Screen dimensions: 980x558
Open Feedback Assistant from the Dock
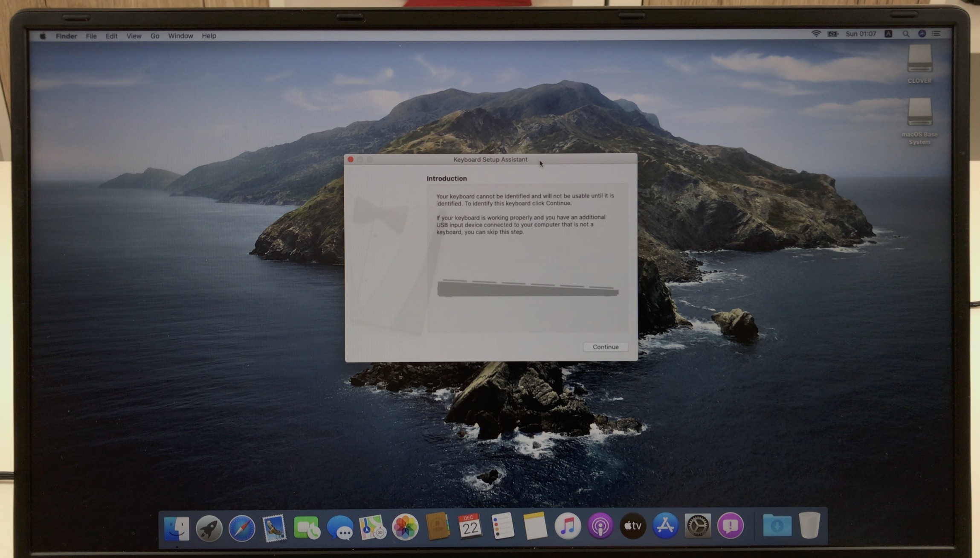coord(731,526)
